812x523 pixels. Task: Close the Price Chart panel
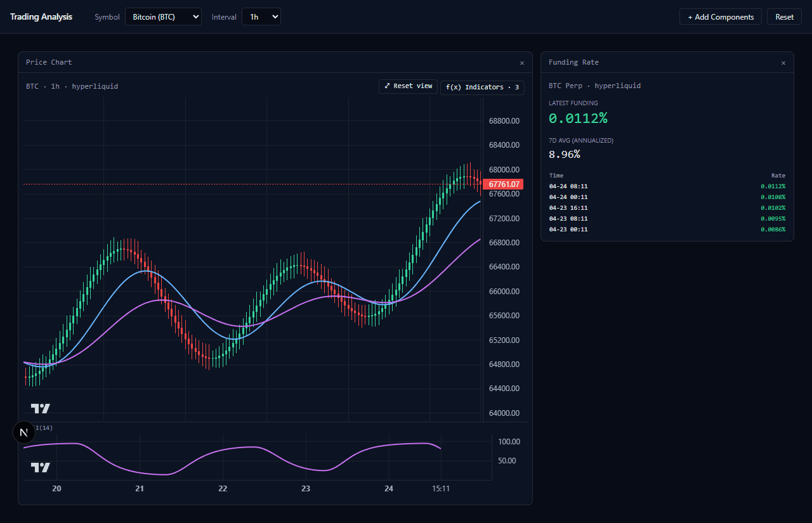point(521,63)
